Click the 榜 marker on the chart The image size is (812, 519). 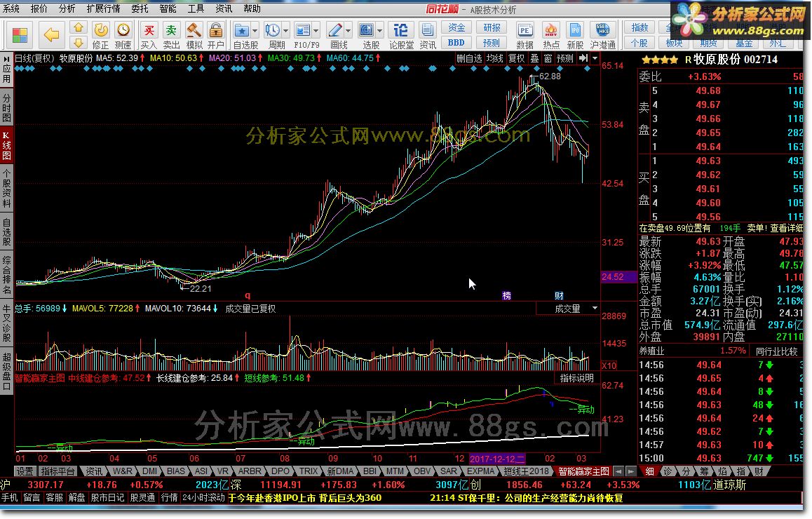click(x=506, y=296)
